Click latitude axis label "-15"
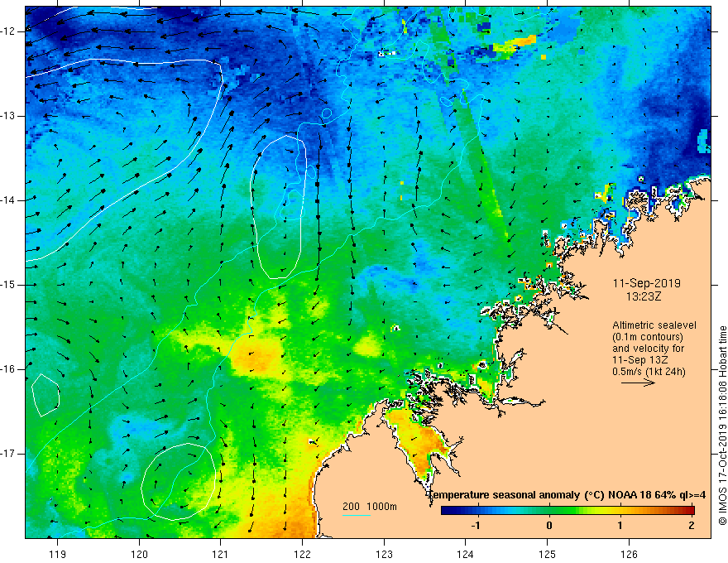 click(x=8, y=285)
